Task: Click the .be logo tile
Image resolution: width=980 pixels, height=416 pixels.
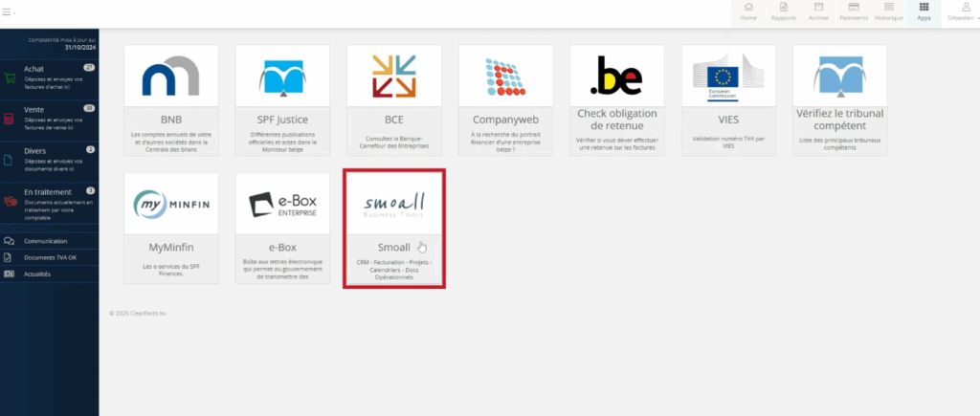Action: point(617,76)
